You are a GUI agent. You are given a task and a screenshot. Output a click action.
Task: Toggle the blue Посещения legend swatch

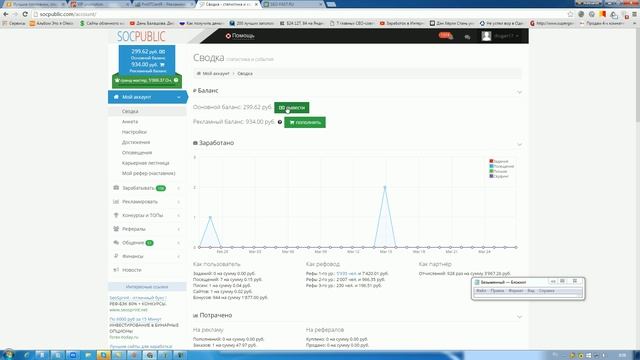tap(491, 166)
